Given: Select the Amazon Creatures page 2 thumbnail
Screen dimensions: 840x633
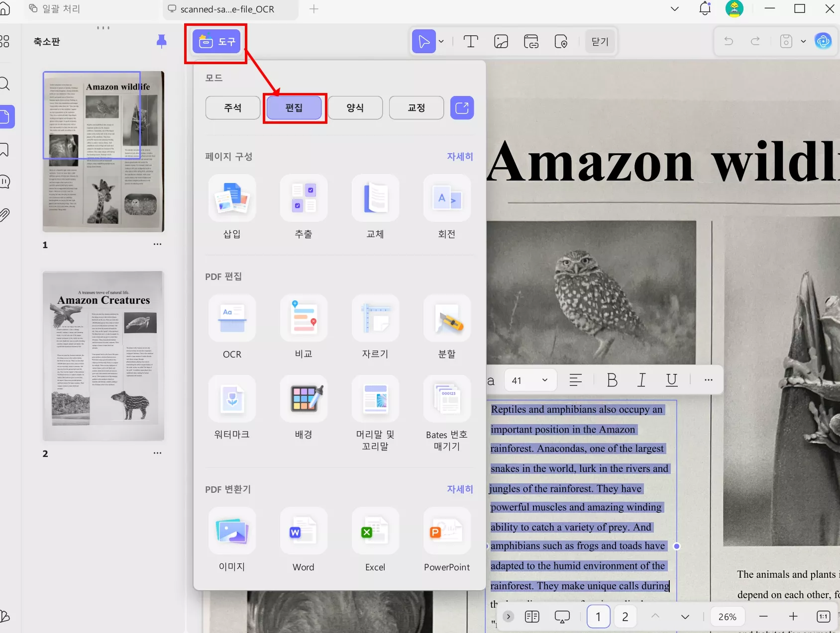Looking at the screenshot, I should point(103,355).
